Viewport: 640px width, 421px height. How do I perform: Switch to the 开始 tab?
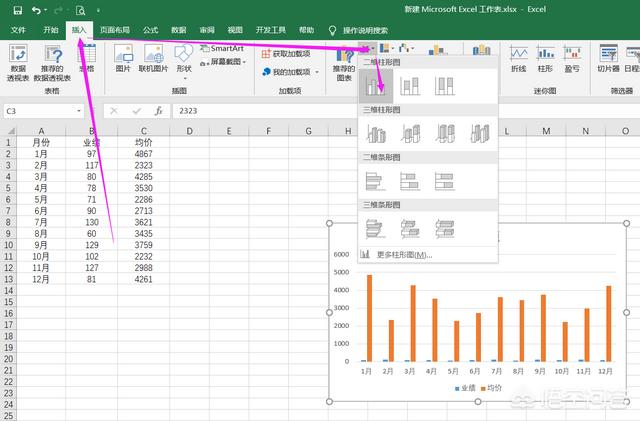51,30
